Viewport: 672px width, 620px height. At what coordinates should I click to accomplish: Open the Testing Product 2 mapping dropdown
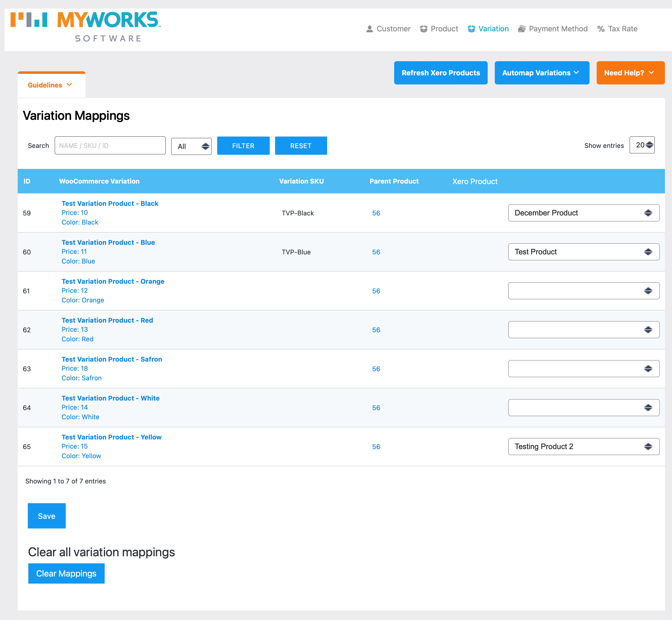(x=584, y=447)
